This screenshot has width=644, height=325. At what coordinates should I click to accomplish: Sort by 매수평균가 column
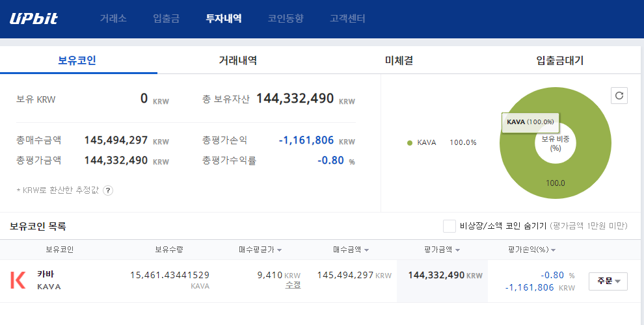click(x=260, y=250)
